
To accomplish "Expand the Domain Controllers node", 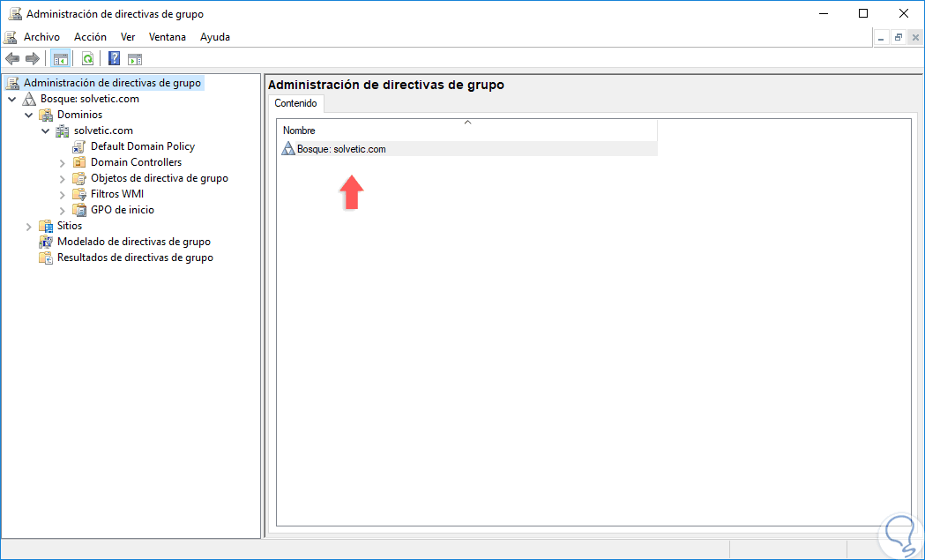I will click(63, 163).
